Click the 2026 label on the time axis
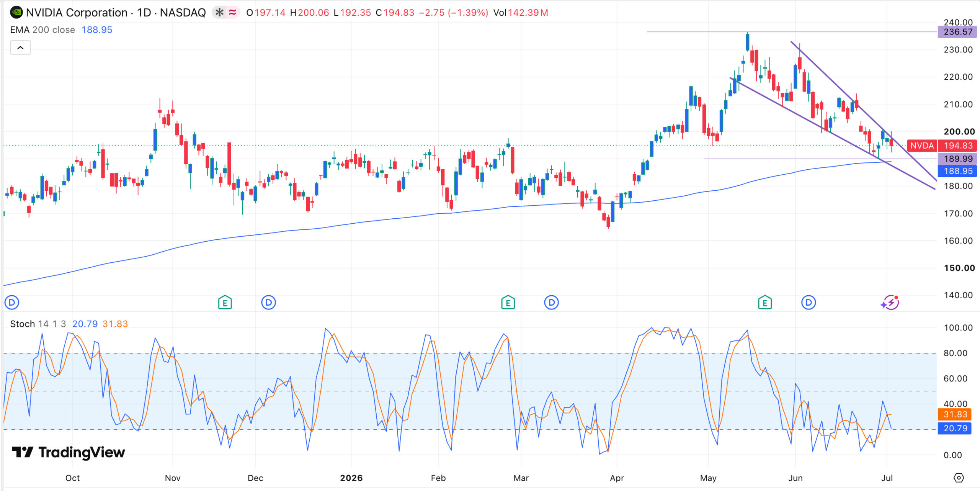This screenshot has width=980, height=491. (x=351, y=478)
